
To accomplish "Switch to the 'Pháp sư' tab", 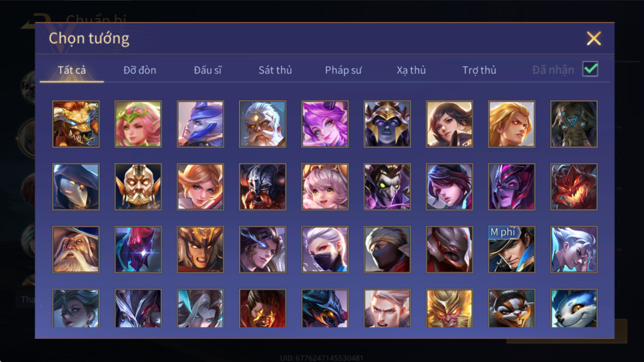I will [343, 70].
